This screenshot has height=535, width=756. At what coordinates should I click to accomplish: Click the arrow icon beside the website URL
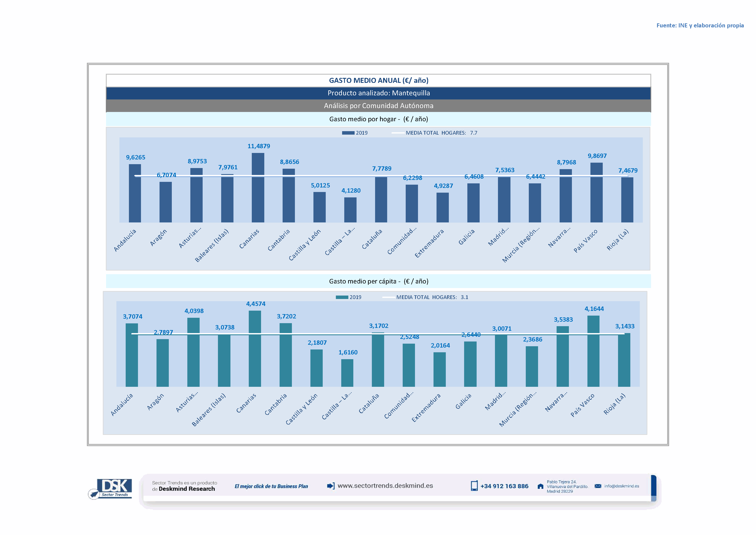[x=331, y=486]
